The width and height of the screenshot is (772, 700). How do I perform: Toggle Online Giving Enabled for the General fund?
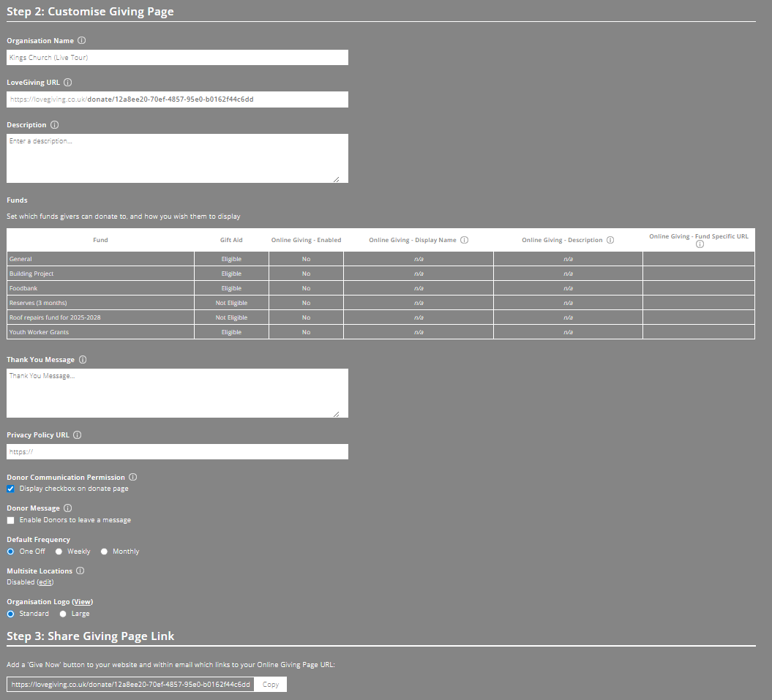[306, 258]
